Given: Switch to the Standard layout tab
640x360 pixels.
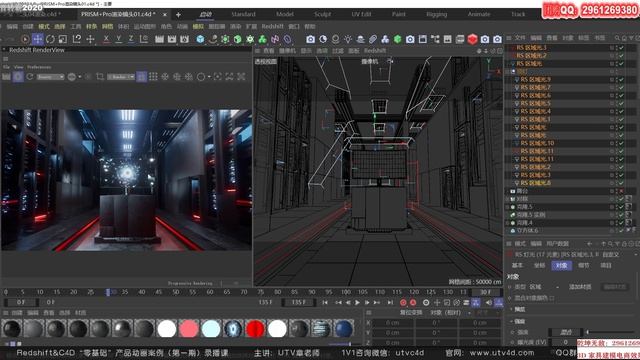Looking at the screenshot, I should (x=243, y=14).
